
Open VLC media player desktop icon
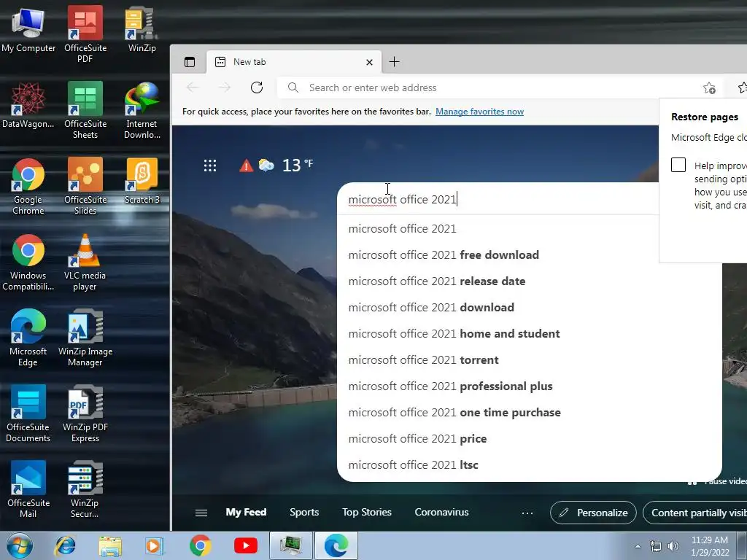[85, 262]
